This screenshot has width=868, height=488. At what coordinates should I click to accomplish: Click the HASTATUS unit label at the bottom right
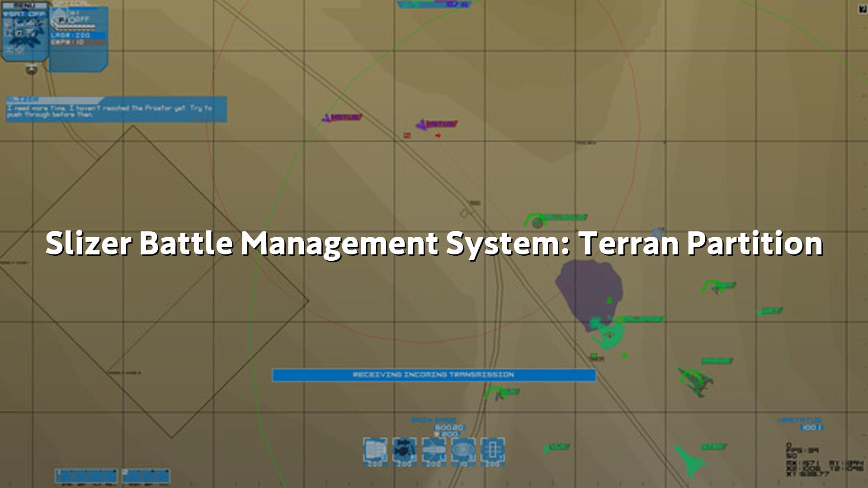799,420
